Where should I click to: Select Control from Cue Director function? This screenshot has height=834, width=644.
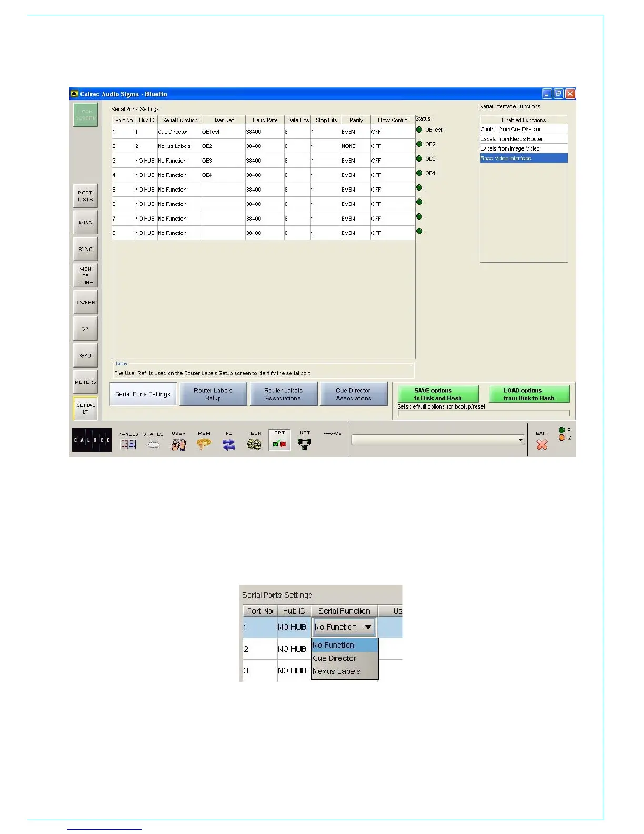coord(524,129)
